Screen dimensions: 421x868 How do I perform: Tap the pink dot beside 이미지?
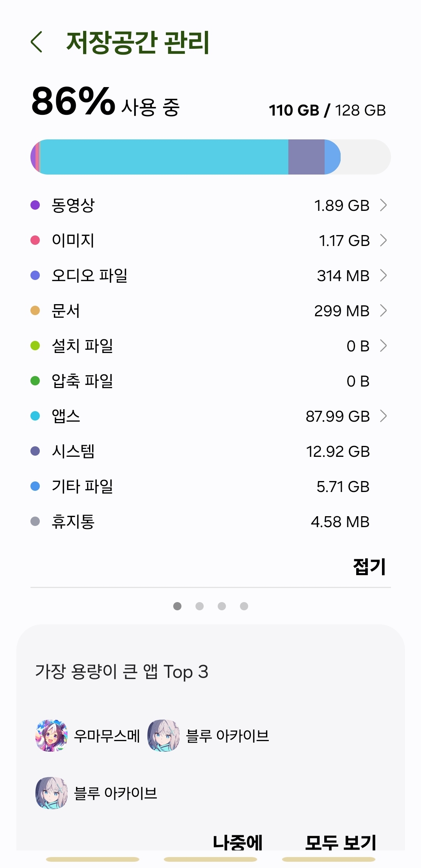tap(35, 240)
